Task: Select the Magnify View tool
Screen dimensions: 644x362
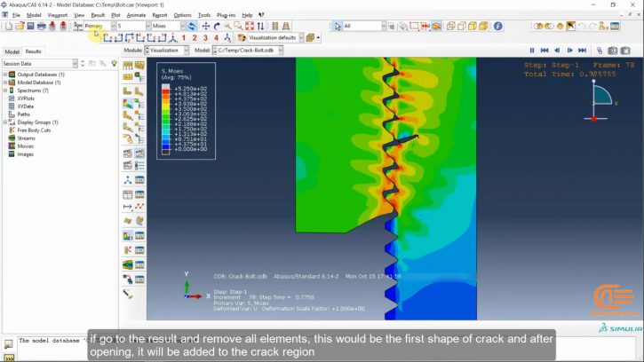Action: (x=227, y=26)
